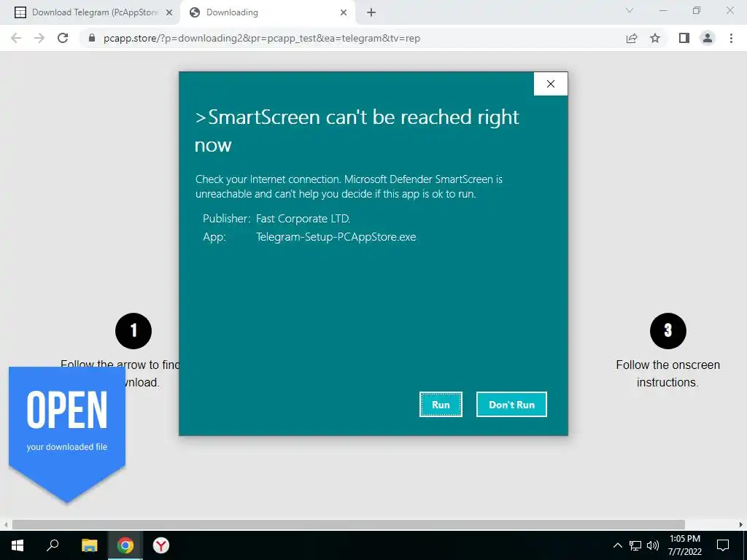Reload the current page
The width and height of the screenshot is (747, 560).
(x=63, y=38)
